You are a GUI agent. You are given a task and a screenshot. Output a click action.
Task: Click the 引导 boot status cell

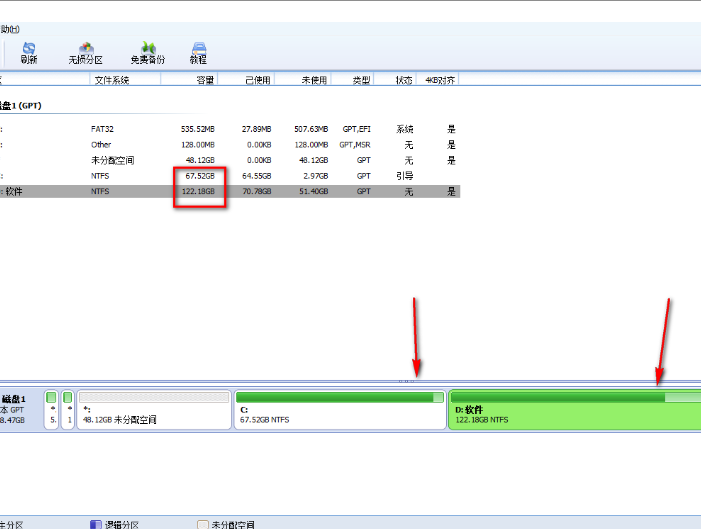coord(405,176)
